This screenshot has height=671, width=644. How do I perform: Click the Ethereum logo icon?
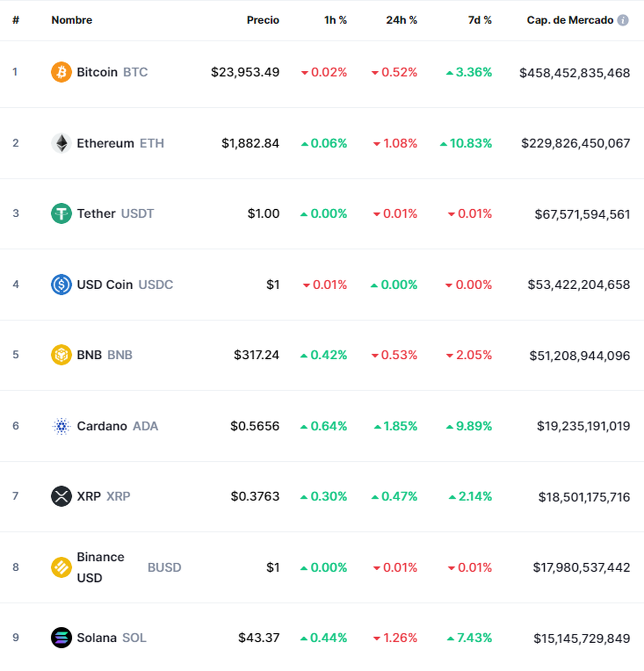[61, 143]
